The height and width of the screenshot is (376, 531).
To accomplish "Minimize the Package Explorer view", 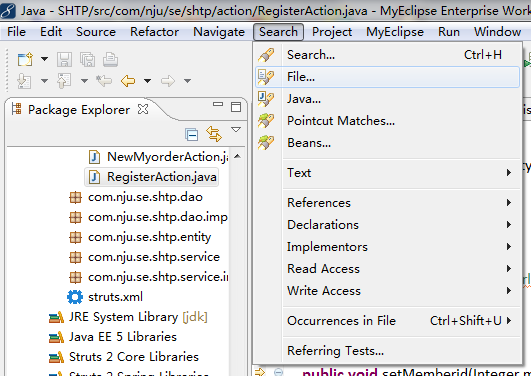I will pyautogui.click(x=218, y=104).
